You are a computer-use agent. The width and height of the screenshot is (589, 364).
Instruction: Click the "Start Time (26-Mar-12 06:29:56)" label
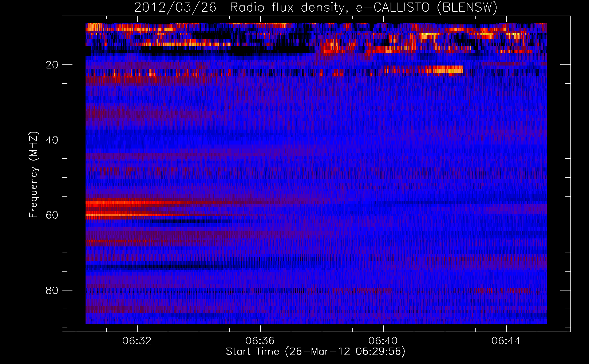[316, 352]
